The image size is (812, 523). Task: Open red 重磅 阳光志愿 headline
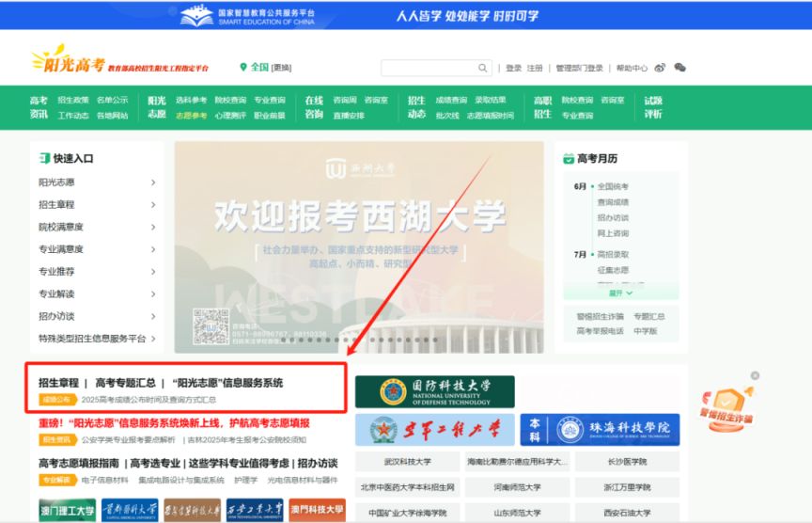[174, 423]
